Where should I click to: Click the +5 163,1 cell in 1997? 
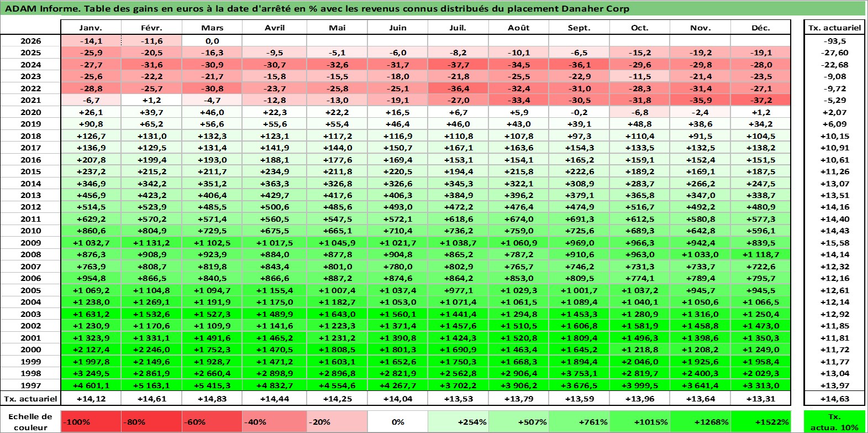tap(151, 385)
